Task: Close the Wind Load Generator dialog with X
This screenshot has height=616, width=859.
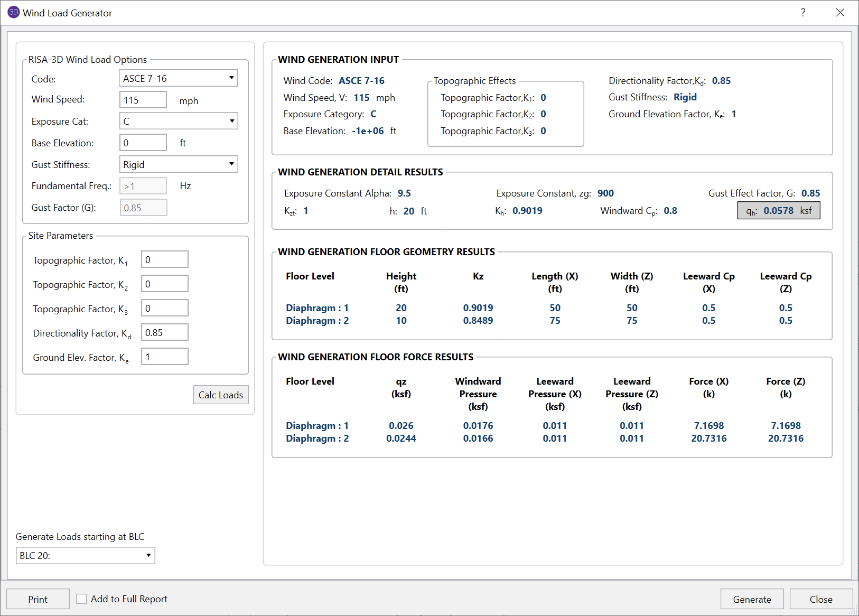Action: pos(840,13)
